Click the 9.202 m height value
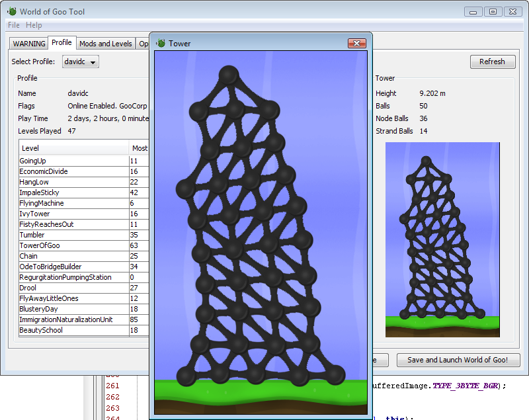 click(x=432, y=93)
